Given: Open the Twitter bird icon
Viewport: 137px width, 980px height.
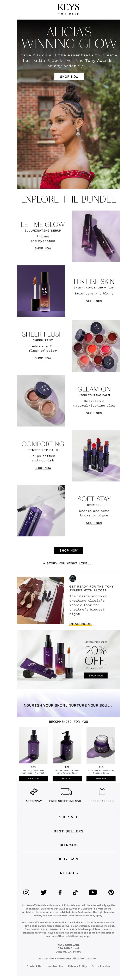Looking at the screenshot, I should [44, 892].
